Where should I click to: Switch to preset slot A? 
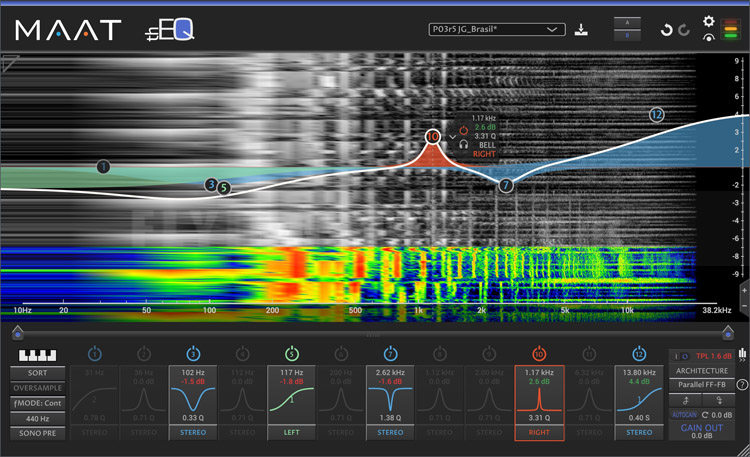click(627, 22)
